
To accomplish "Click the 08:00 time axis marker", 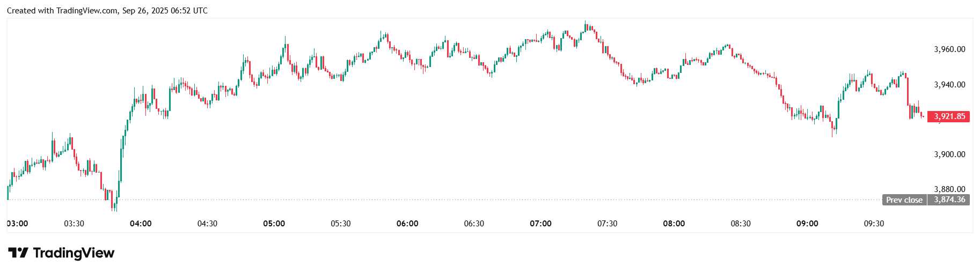I will click(x=674, y=224).
